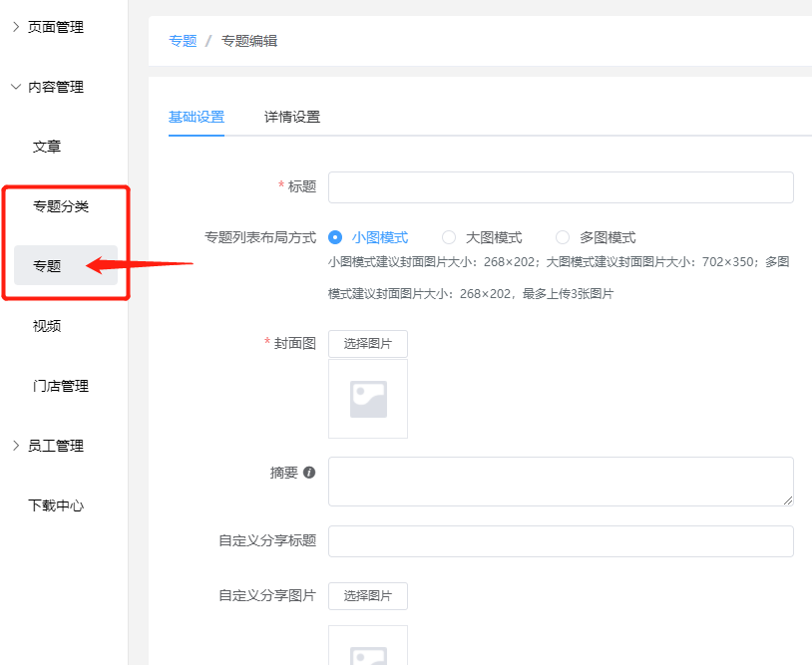Click the 自定义分享标题 input field
Image resolution: width=812 pixels, height=665 pixels.
click(561, 541)
